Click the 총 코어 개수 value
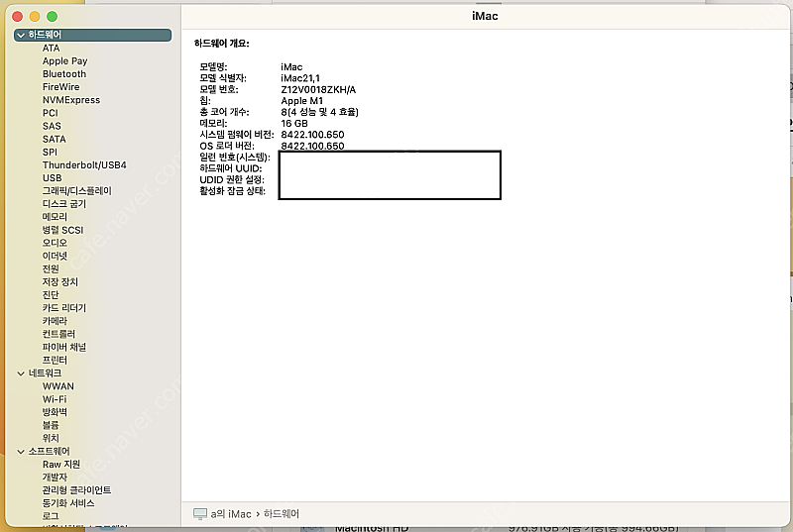This screenshot has height=532, width=793. pos(319,112)
